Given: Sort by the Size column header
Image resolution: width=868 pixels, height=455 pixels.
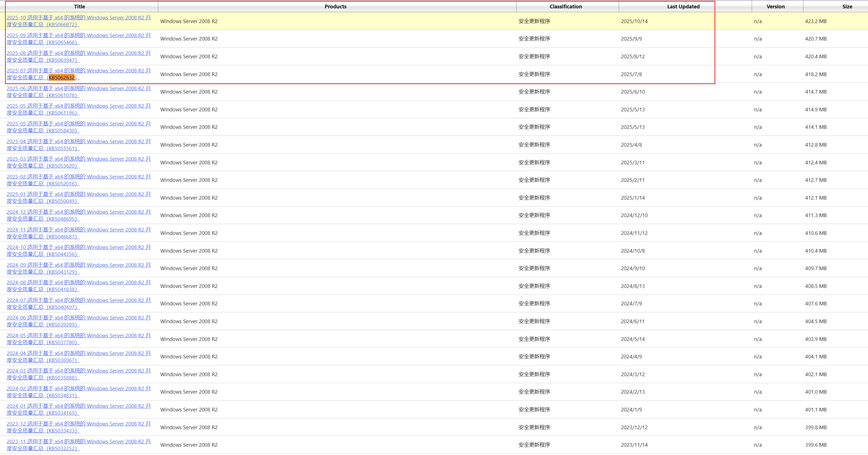Looking at the screenshot, I should pyautogui.click(x=847, y=6).
